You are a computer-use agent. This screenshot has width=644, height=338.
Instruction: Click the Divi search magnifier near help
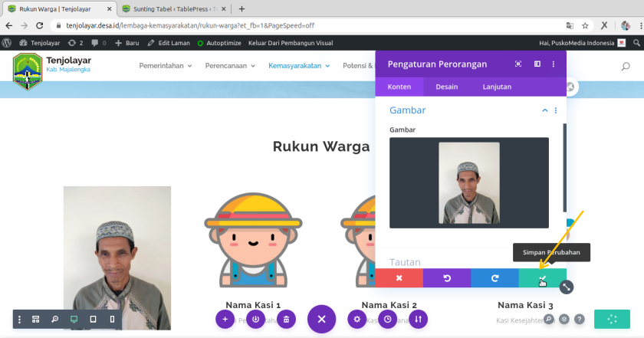point(549,319)
